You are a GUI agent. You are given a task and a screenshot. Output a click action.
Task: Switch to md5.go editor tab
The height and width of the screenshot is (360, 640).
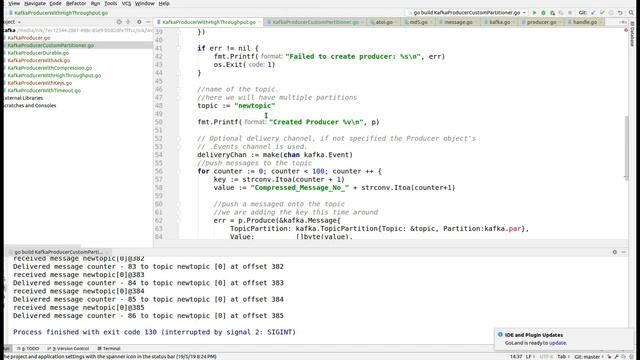coord(418,22)
